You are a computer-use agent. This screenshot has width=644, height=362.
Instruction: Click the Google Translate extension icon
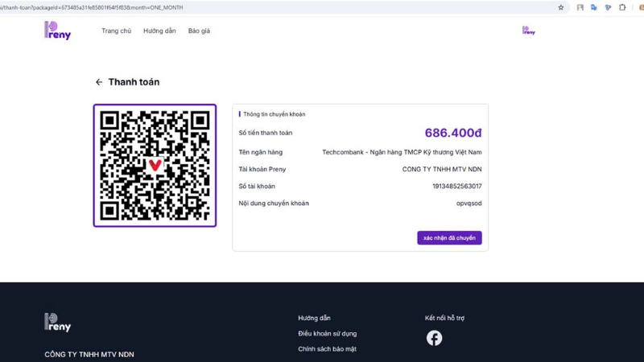[x=594, y=7]
